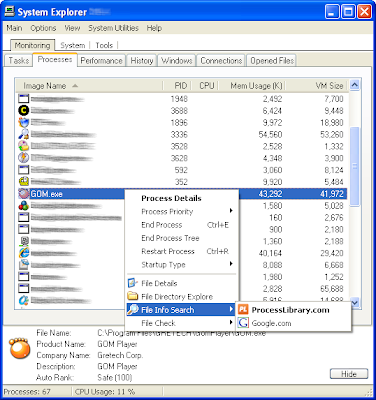This screenshot has height=400, width=376.
Task: Sort by Mem Usage (K) column header
Action: [x=252, y=86]
